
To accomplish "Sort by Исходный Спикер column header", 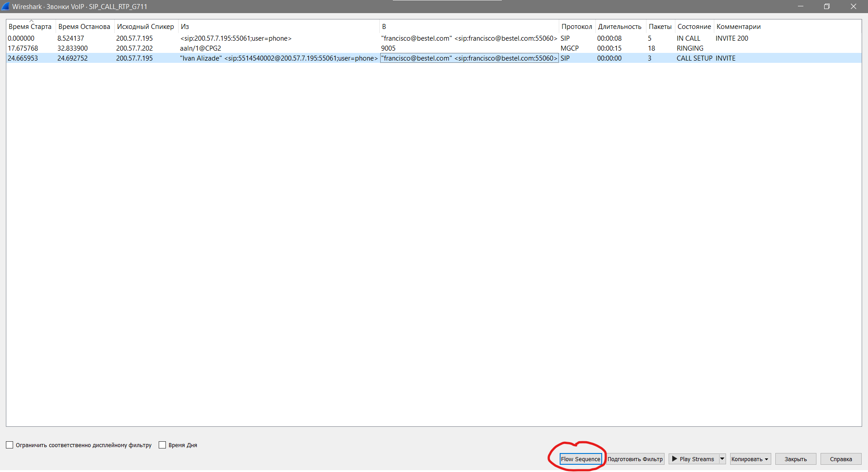I will point(146,27).
